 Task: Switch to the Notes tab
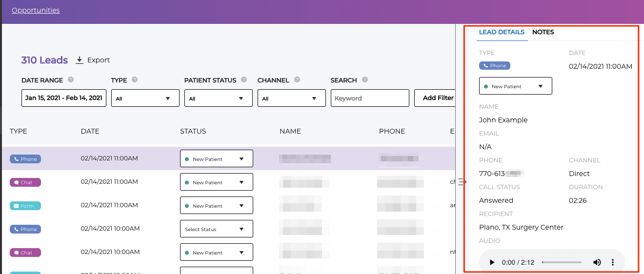click(x=543, y=32)
